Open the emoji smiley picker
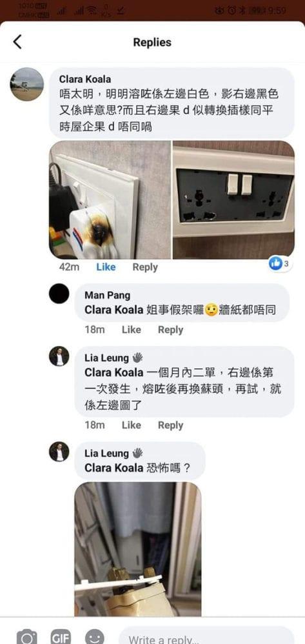The width and height of the screenshot is (305, 644). (94, 637)
